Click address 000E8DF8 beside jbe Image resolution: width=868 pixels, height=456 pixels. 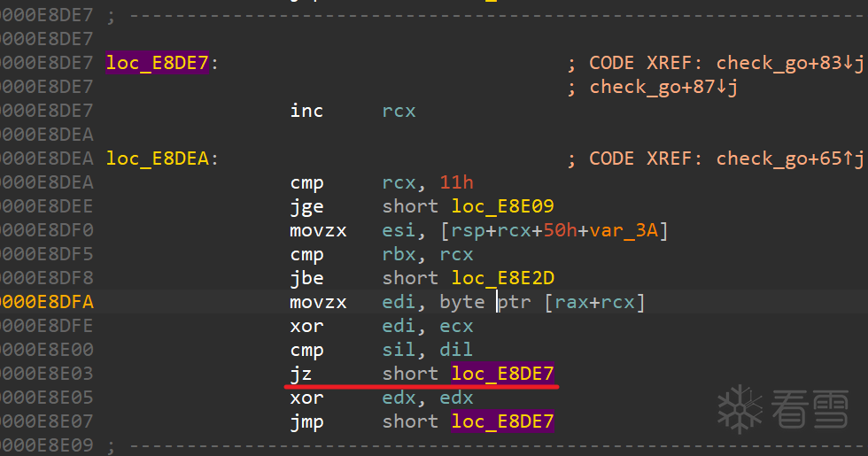46,278
